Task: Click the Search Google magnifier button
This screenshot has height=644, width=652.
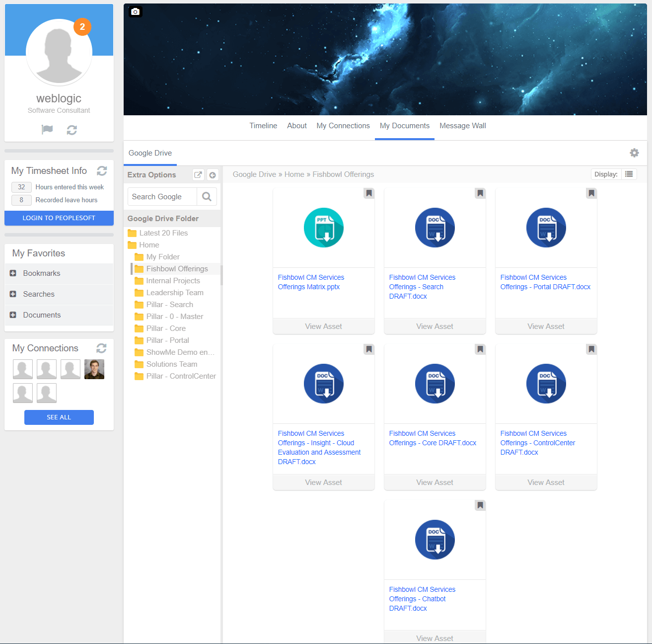Action: point(207,197)
